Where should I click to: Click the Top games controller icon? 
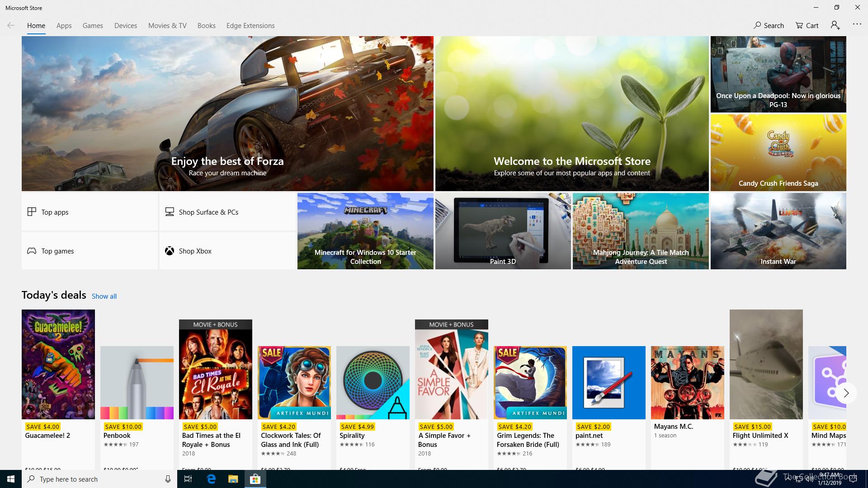tap(32, 251)
